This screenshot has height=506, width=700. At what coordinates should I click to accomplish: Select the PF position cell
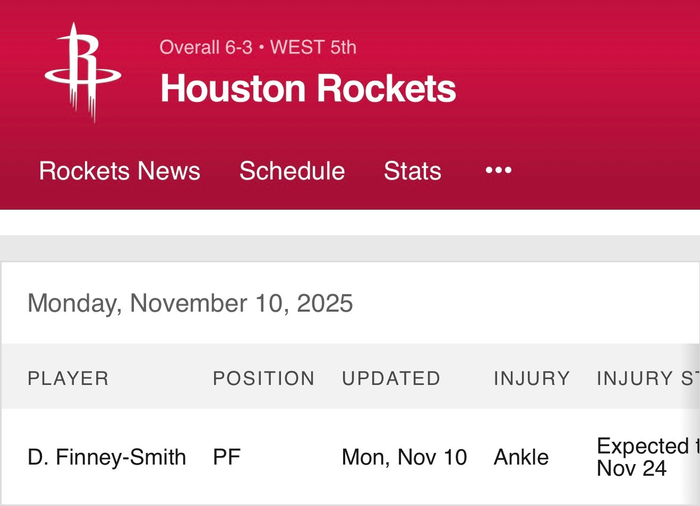tap(227, 457)
